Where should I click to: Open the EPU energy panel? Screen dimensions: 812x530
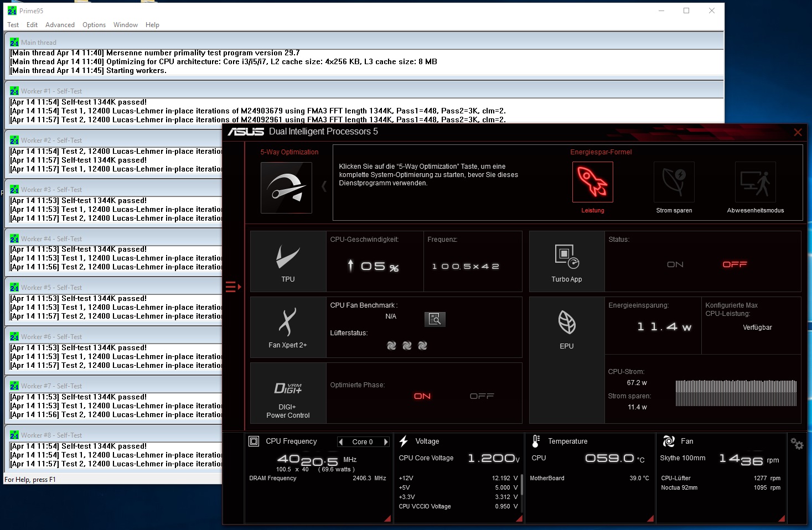click(x=566, y=327)
